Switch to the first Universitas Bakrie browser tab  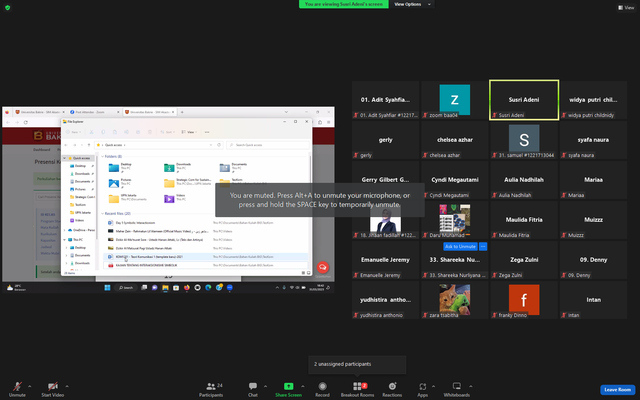click(38, 112)
